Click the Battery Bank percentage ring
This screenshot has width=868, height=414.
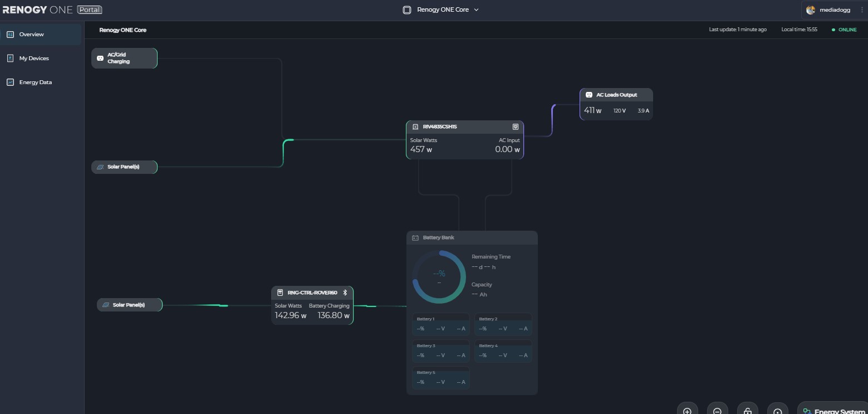coord(439,277)
